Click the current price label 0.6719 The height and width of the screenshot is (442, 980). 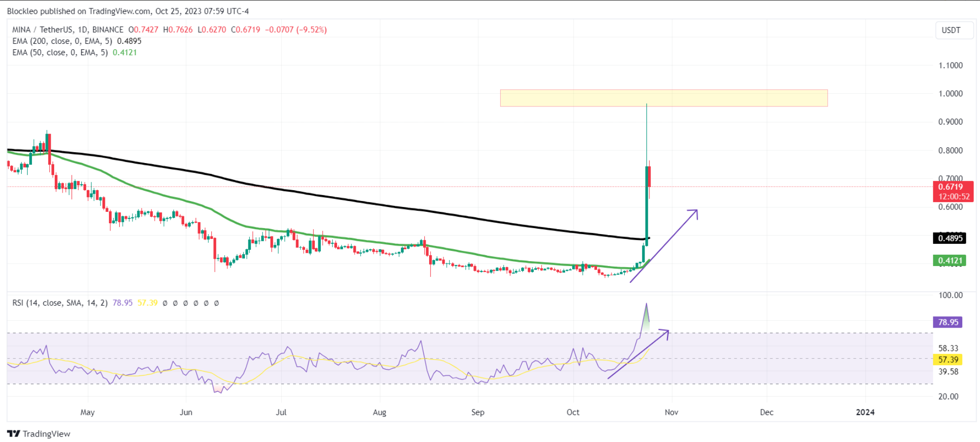point(952,187)
